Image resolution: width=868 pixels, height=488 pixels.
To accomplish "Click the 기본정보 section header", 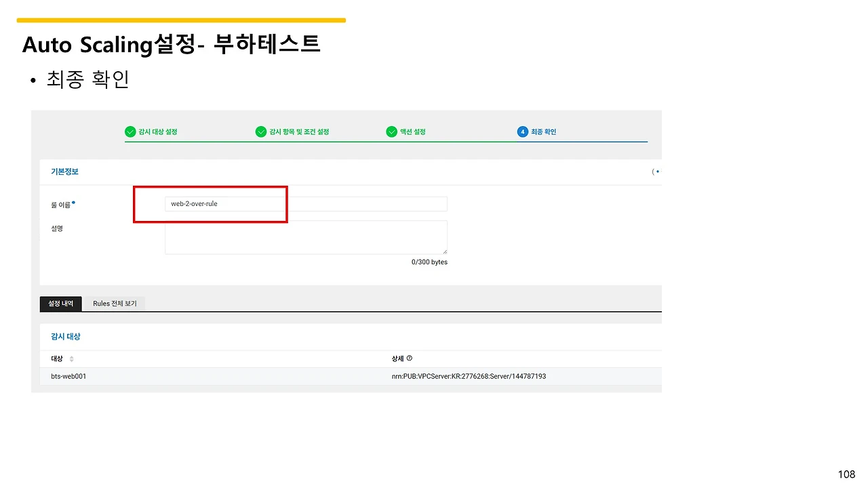I will coord(65,171).
